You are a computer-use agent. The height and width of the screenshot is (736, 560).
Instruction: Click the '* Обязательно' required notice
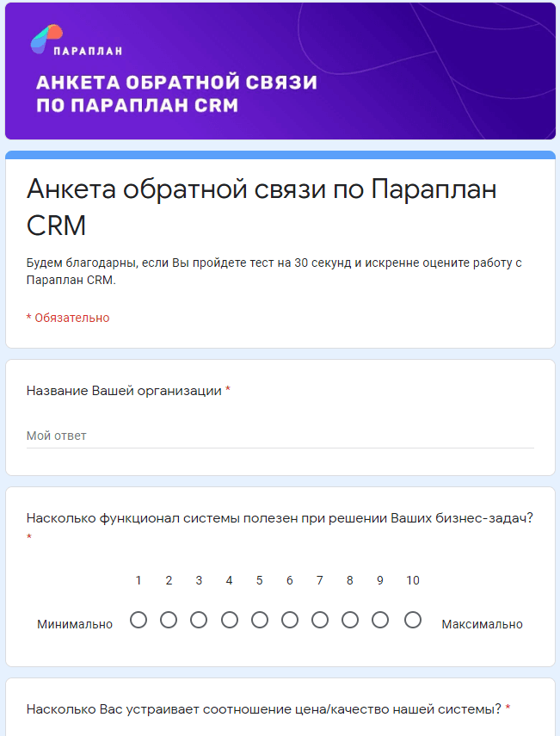[68, 318]
